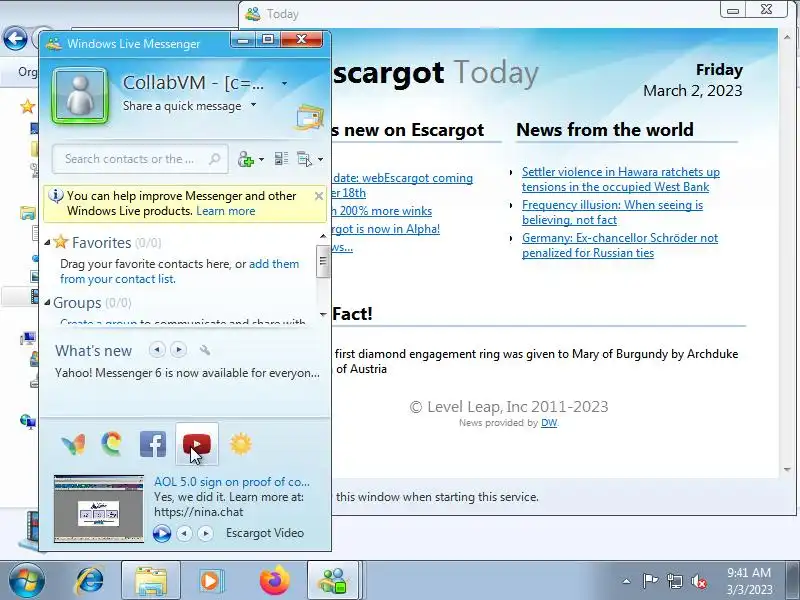
Task: Launch Firefox from the taskbar
Action: click(x=274, y=581)
